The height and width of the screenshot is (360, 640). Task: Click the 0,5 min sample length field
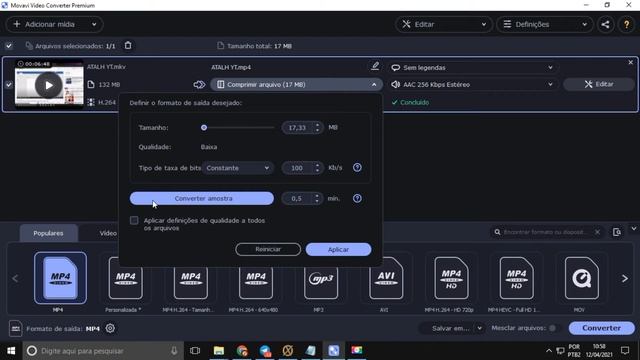[298, 198]
